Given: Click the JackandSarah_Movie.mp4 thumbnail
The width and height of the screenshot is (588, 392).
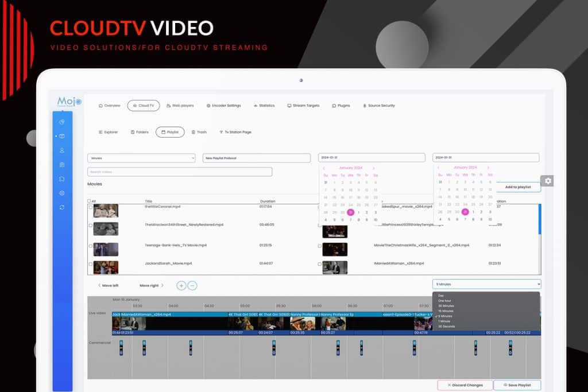Looking at the screenshot, I should click(106, 267).
